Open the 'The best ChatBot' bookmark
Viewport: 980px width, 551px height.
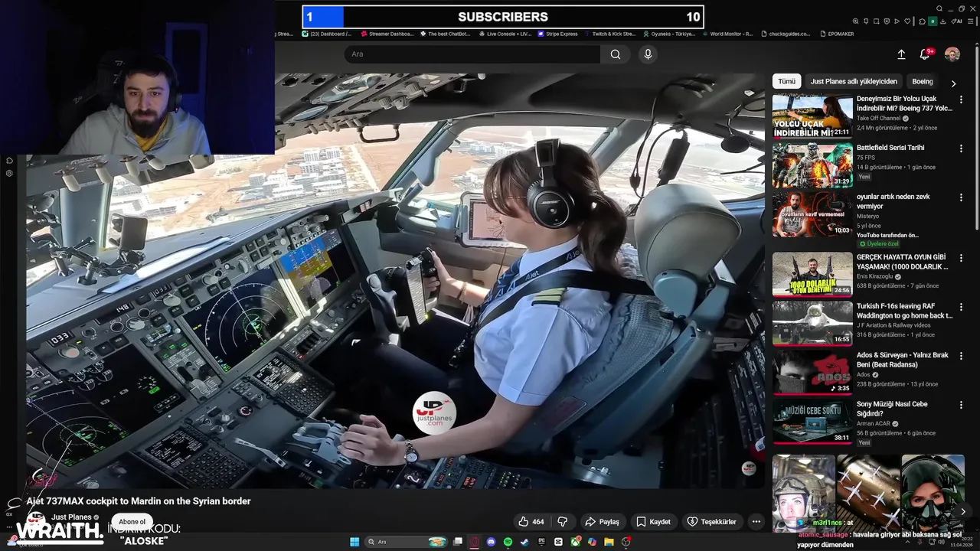446,34
